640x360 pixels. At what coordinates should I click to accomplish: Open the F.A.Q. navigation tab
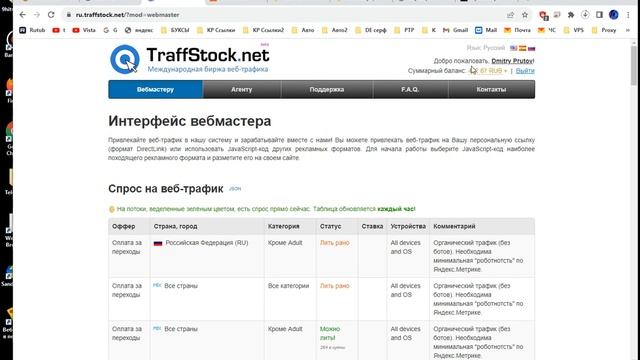click(410, 89)
